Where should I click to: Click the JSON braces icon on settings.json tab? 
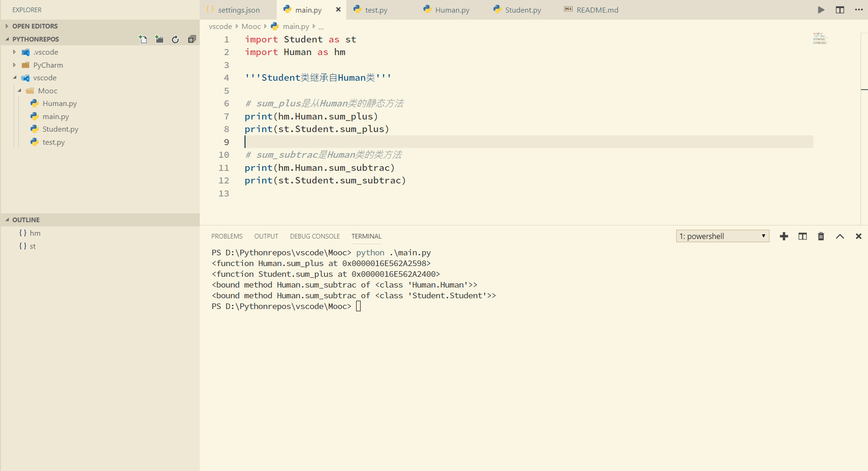210,9
